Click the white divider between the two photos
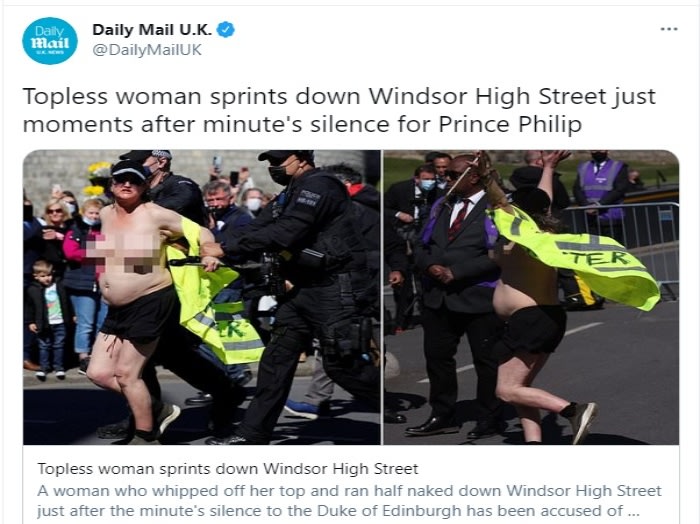The height and width of the screenshot is (524, 700). click(383, 297)
